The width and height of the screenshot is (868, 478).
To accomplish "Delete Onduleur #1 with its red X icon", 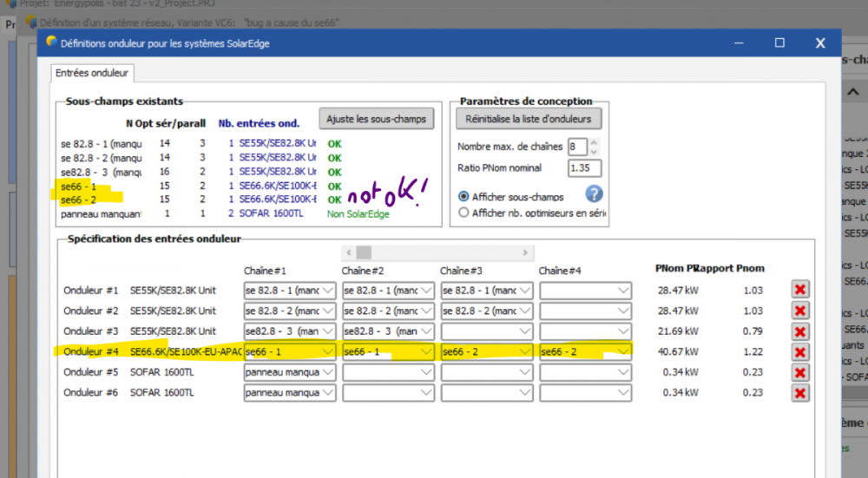I will point(800,290).
